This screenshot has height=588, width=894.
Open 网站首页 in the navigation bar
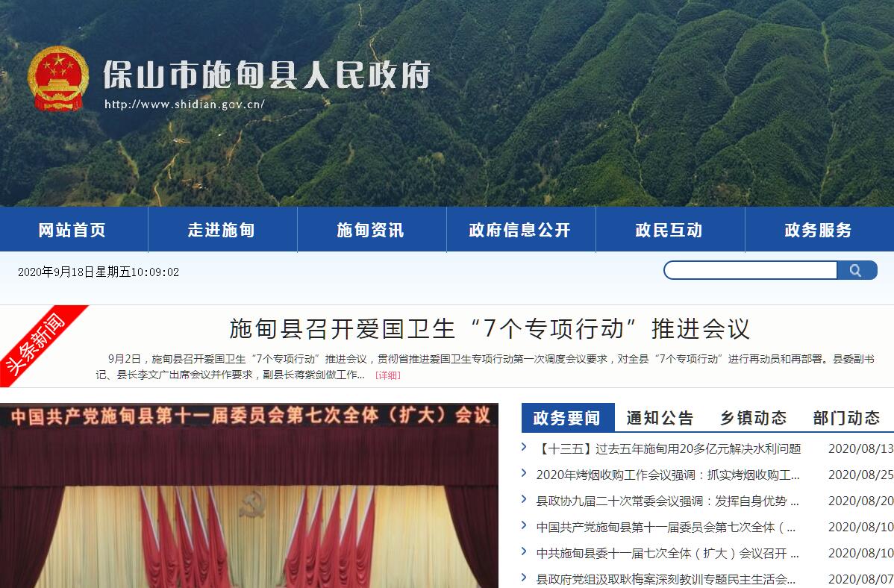click(74, 230)
